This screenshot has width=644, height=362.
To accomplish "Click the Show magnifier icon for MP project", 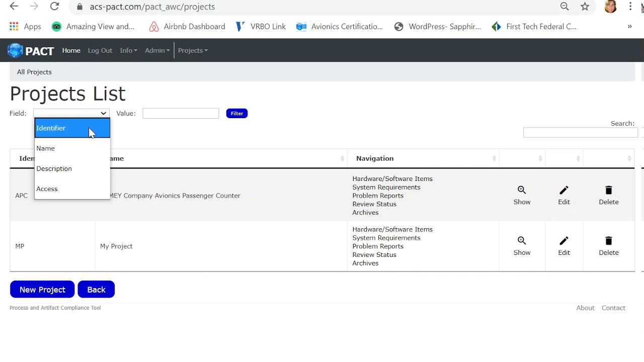I will pyautogui.click(x=522, y=241).
